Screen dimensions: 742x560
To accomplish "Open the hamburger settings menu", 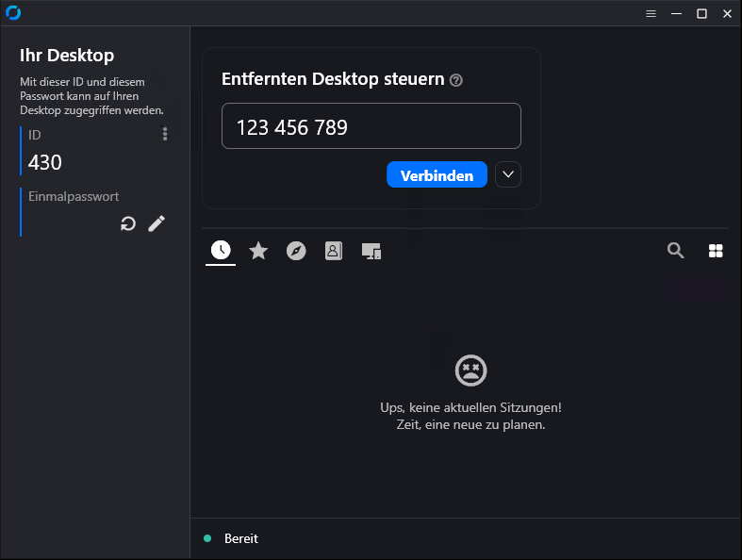I will pos(651,13).
